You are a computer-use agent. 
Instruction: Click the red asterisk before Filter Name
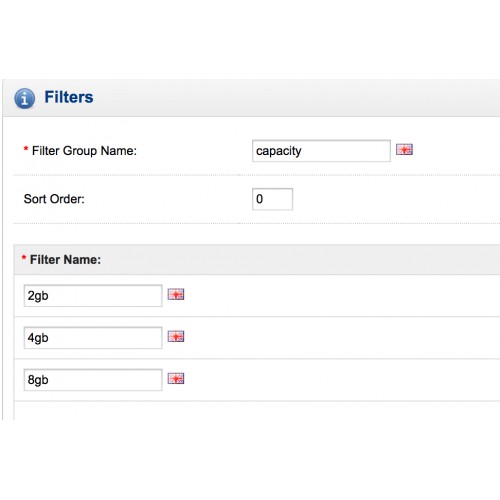24,258
